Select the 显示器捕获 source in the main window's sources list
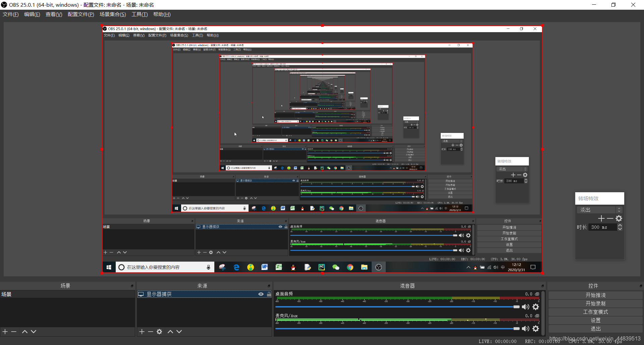This screenshot has height=345, width=644. 204,294
